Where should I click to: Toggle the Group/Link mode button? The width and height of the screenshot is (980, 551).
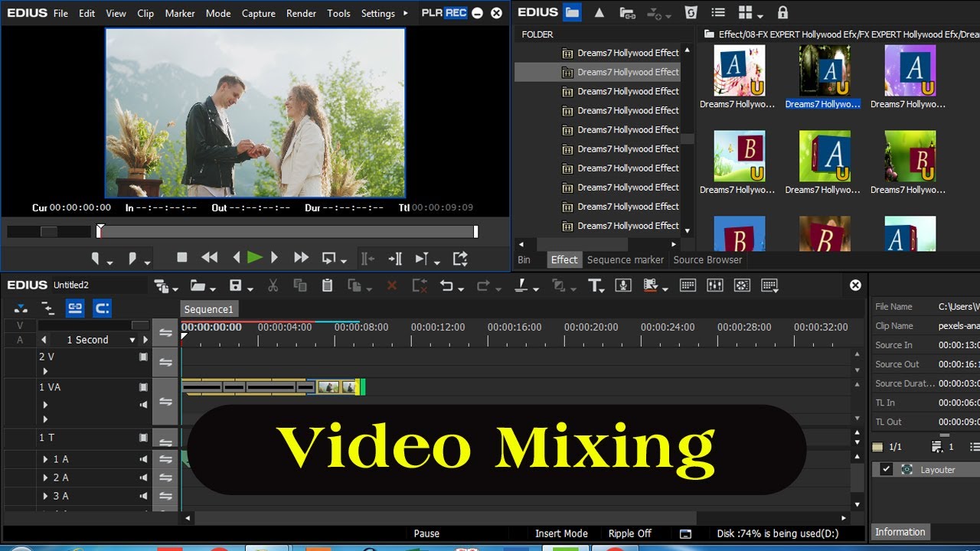pyautogui.click(x=74, y=308)
